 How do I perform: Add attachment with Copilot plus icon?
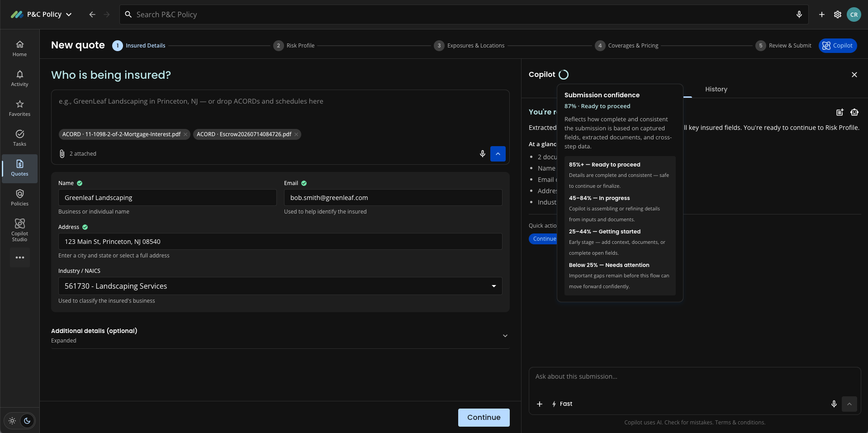click(x=540, y=404)
